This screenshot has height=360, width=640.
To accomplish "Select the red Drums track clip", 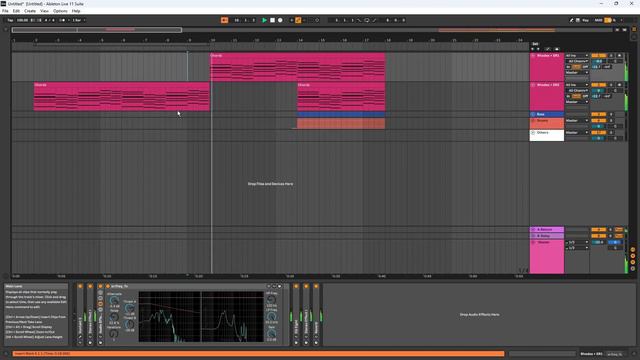I will point(341,123).
